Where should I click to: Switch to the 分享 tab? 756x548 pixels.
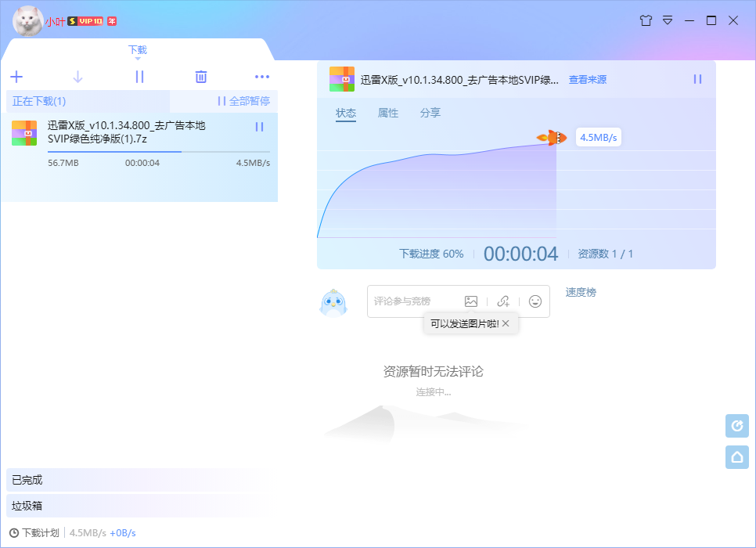point(430,113)
